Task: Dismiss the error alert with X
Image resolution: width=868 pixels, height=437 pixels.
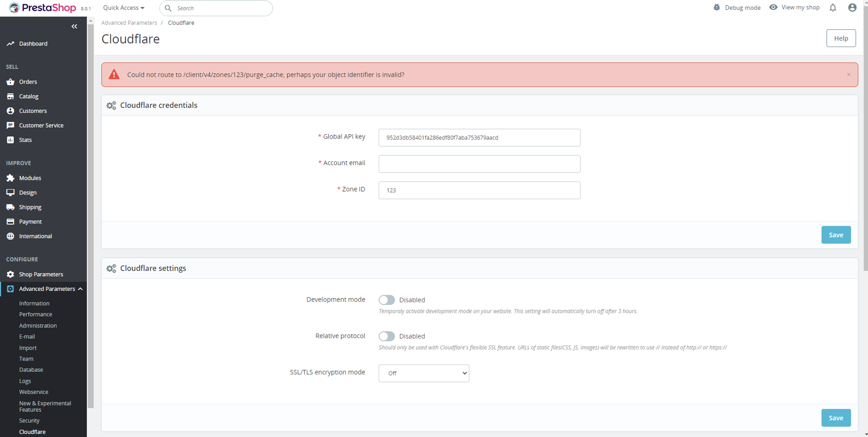Action: click(x=849, y=74)
